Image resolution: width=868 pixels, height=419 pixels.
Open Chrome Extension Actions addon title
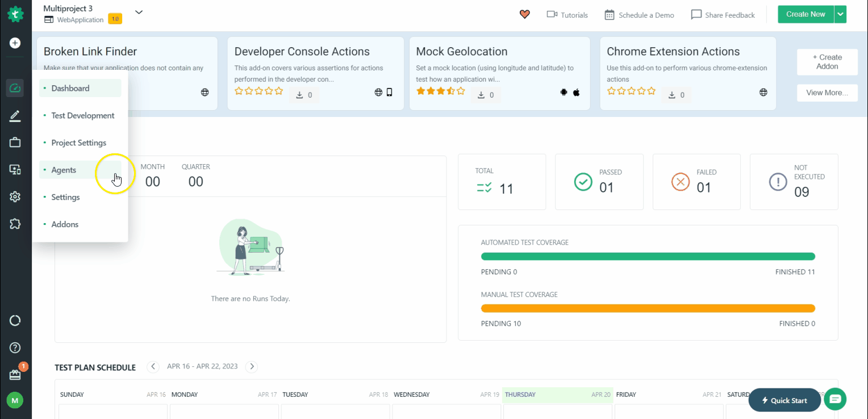[x=673, y=52]
